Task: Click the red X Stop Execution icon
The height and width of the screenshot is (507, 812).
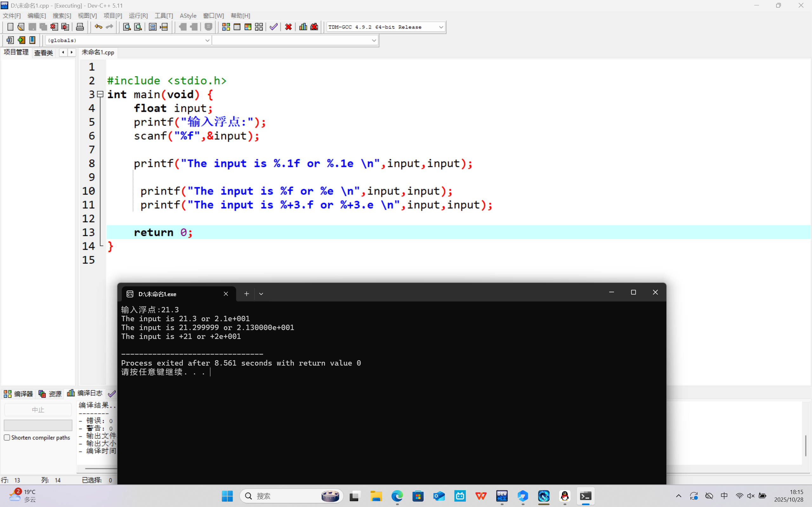Action: [288, 27]
